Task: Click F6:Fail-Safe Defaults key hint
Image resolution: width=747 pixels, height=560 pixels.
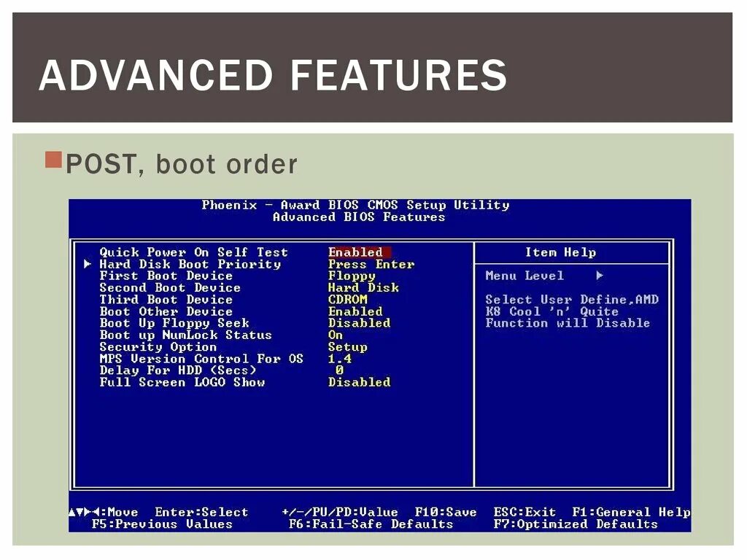Action: pyautogui.click(x=371, y=524)
